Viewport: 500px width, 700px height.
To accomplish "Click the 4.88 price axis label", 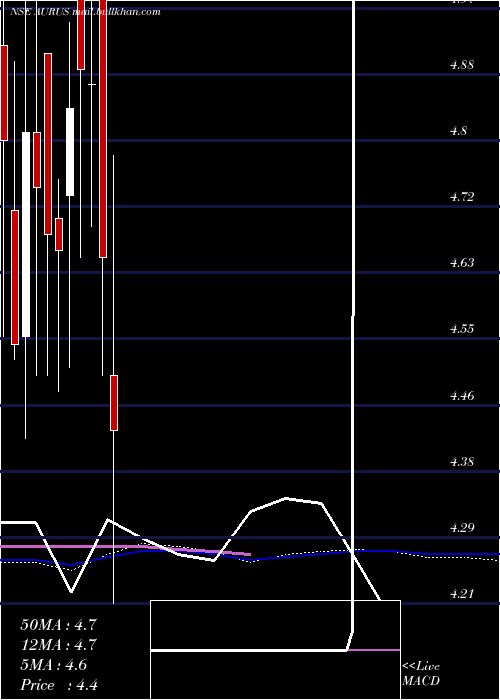I will (462, 65).
